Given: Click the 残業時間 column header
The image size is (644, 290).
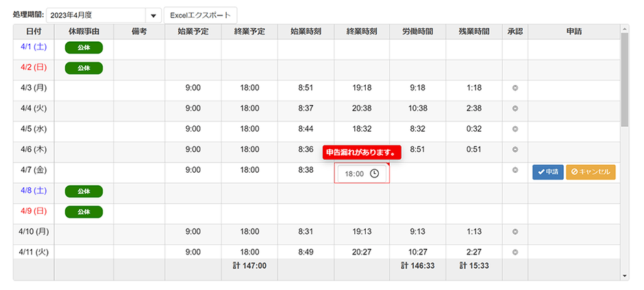Looking at the screenshot, I should pos(473,31).
